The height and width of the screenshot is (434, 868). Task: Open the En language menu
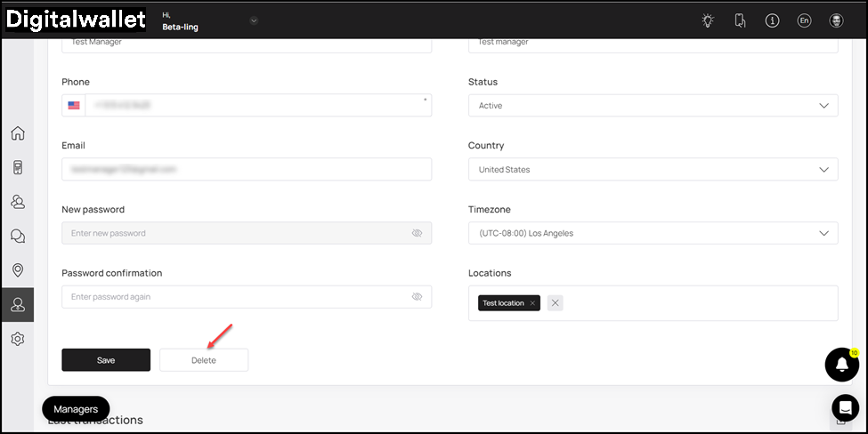click(804, 20)
